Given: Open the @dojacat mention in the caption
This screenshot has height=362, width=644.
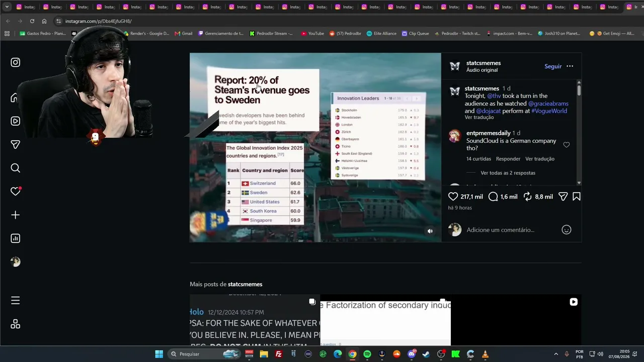Looking at the screenshot, I should point(489,111).
